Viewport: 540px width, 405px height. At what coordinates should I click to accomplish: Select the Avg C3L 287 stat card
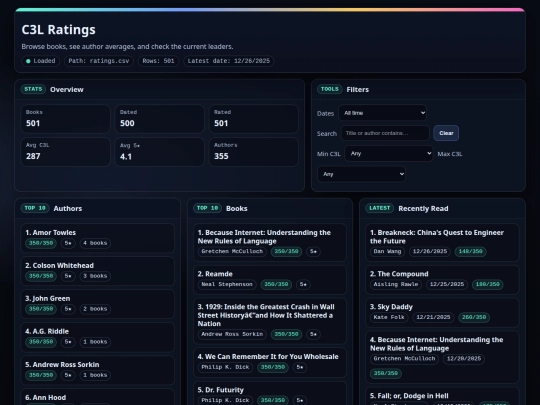click(65, 152)
